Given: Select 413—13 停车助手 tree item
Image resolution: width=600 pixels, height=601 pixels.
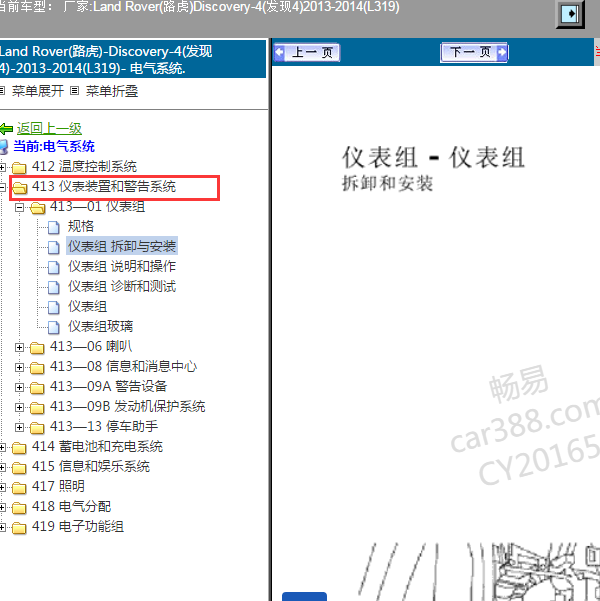Looking at the screenshot, I should click(104, 426).
